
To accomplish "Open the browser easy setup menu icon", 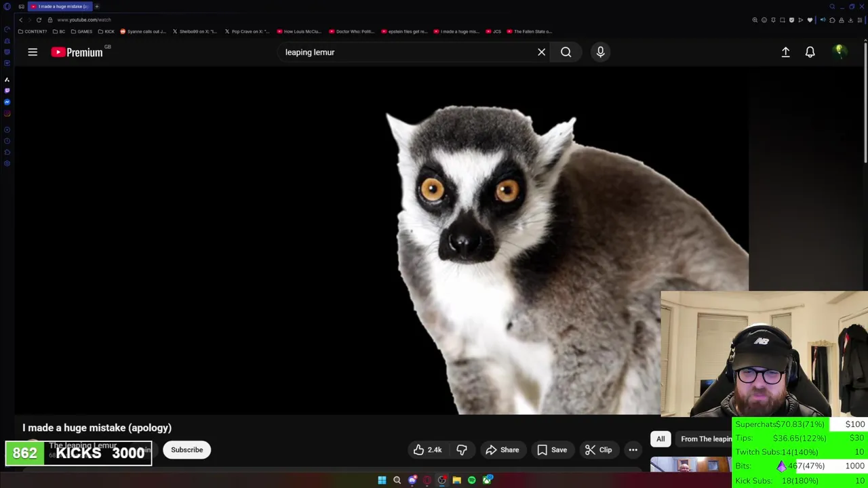I will coord(860,20).
